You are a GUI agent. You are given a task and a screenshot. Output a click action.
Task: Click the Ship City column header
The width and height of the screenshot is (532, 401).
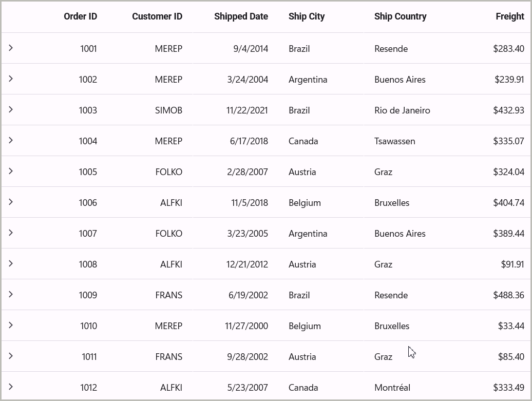(307, 16)
